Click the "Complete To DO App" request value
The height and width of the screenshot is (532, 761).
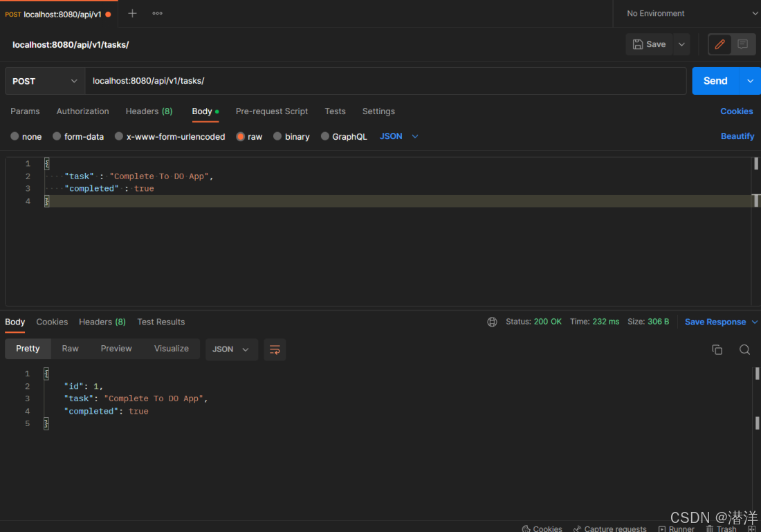(159, 176)
